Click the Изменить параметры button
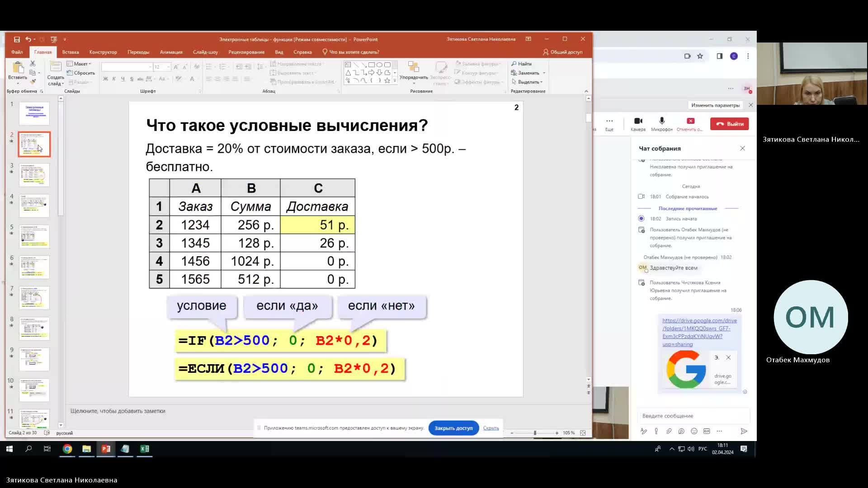Viewport: 868px width, 488px height. (715, 105)
